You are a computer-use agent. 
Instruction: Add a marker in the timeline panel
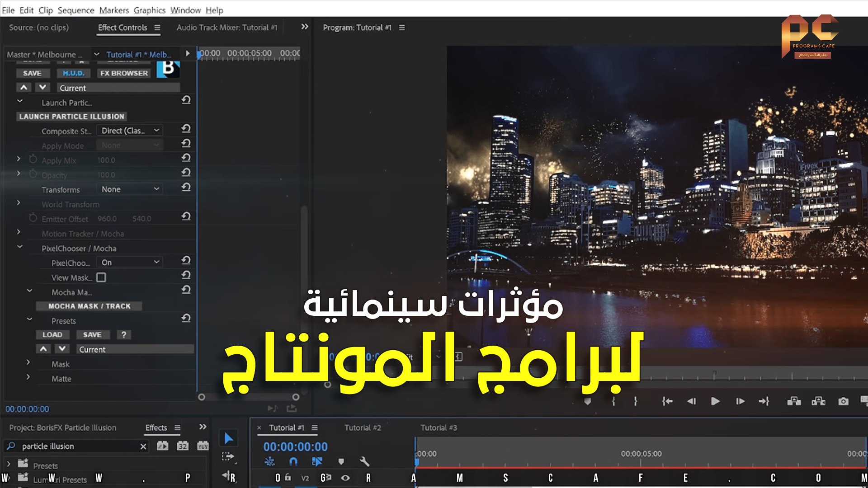tap(341, 461)
